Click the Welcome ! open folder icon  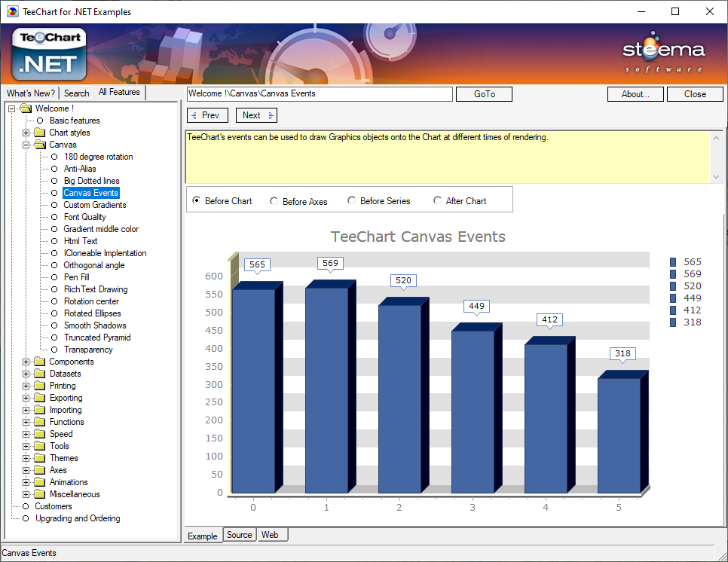tap(26, 108)
